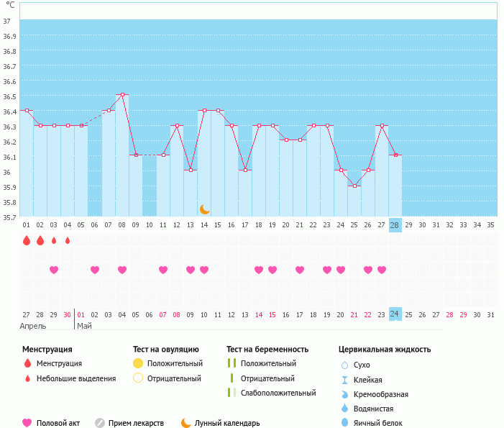Click the orange moon icon on day 14
This screenshot has height=428, width=504.
(205, 209)
